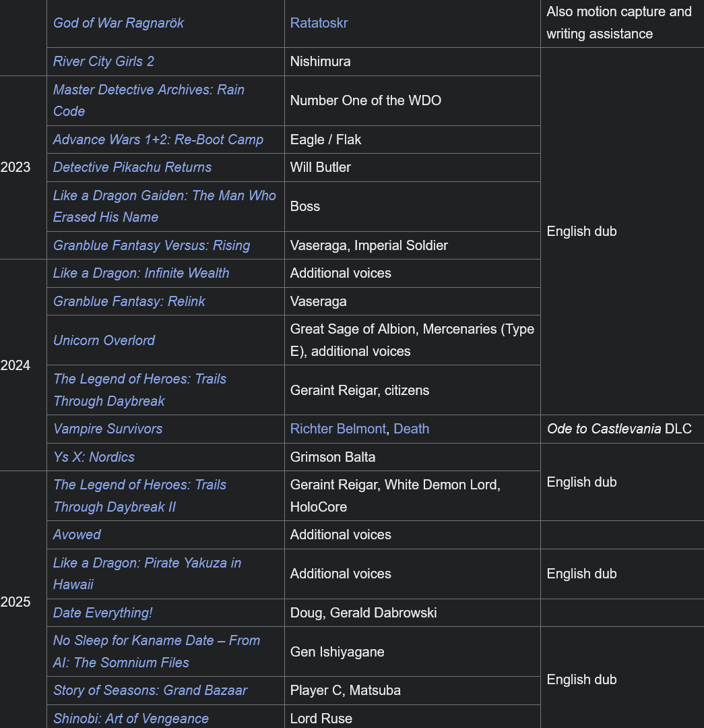Open the Ratatoskr character link
This screenshot has width=704, height=728.
coord(319,23)
